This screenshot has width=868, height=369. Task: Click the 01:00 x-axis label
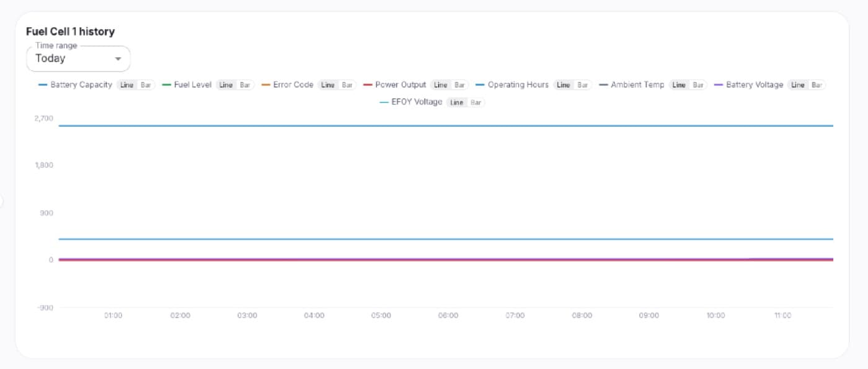pyautogui.click(x=113, y=316)
